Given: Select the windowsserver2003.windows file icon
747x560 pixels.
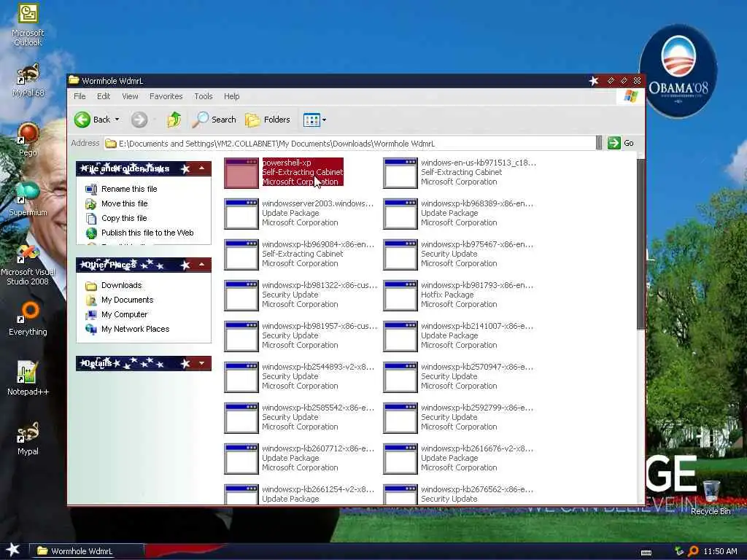Looking at the screenshot, I should [x=241, y=214].
